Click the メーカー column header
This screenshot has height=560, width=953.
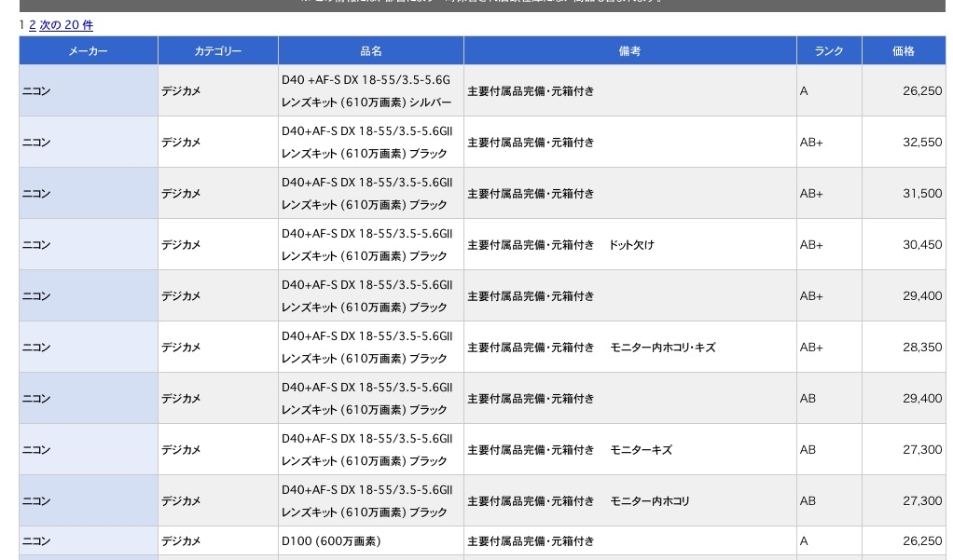[89, 51]
